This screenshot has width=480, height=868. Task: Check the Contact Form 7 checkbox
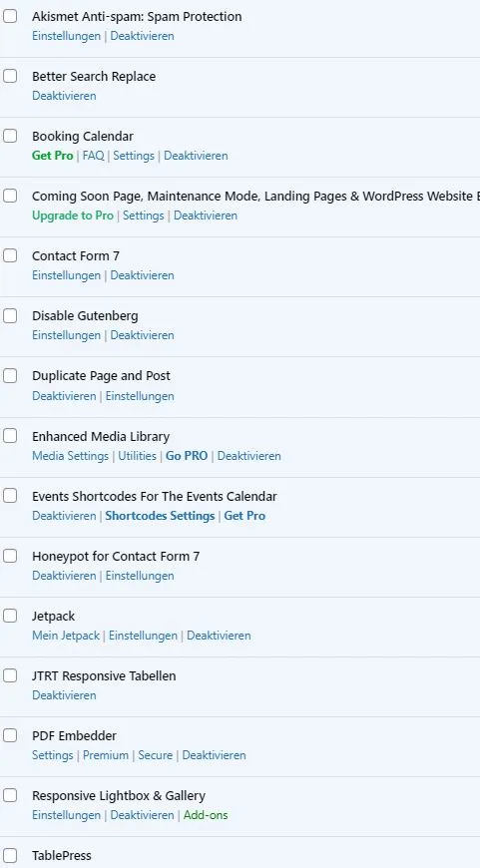click(x=10, y=255)
